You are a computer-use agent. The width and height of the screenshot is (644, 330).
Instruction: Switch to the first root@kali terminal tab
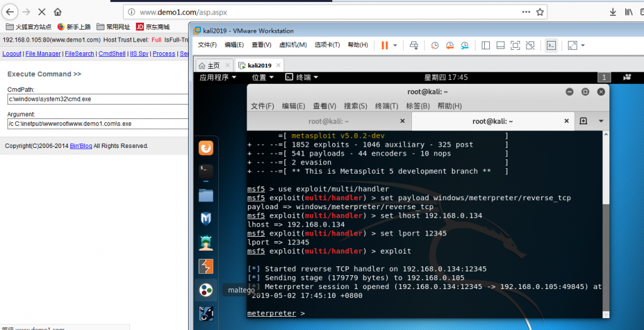point(328,121)
